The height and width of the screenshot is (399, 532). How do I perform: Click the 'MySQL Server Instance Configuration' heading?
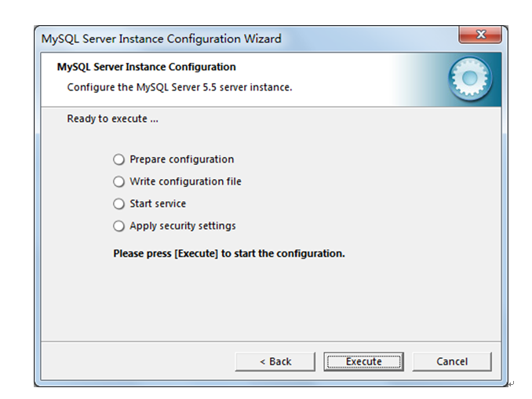pyautogui.click(x=146, y=67)
